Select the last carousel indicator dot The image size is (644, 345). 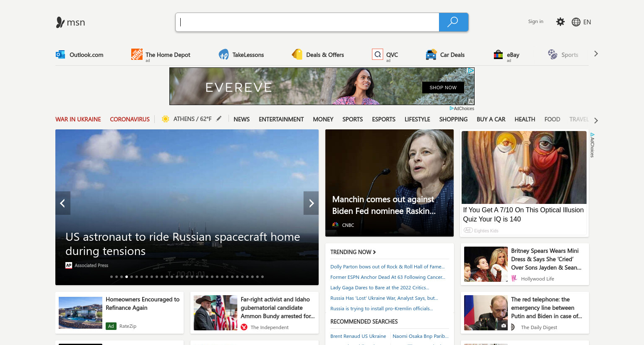point(262,277)
